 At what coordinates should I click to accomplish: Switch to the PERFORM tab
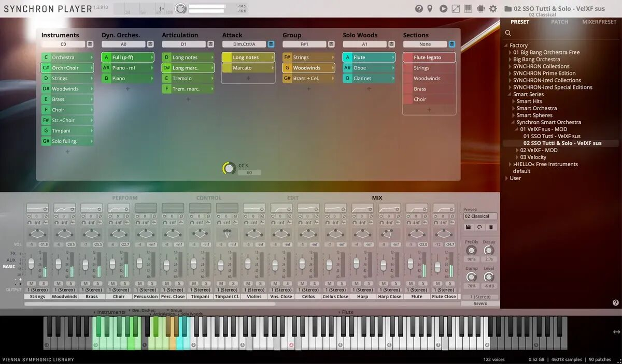tap(125, 198)
